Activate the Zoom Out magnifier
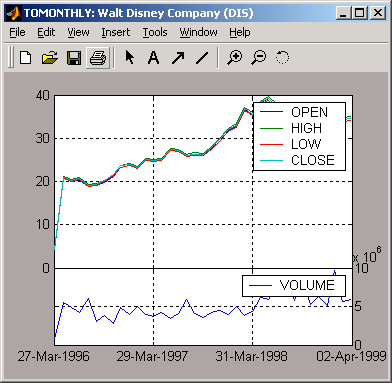Image resolution: width=392 pixels, height=383 pixels. pos(259,57)
